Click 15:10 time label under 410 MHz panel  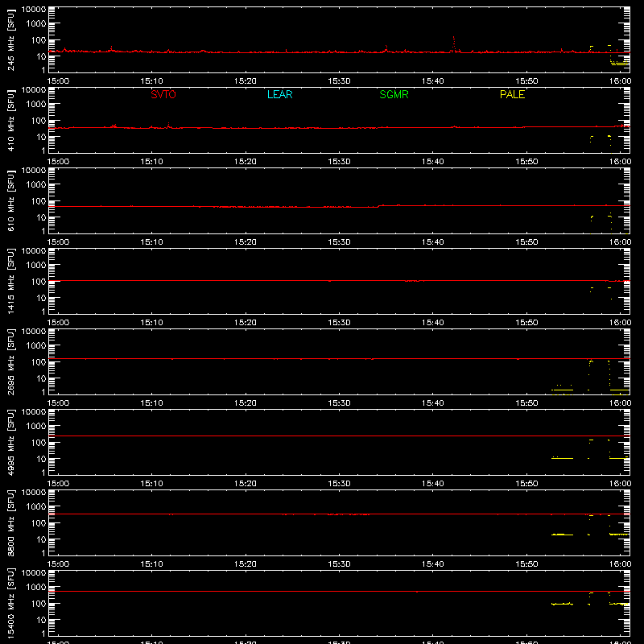pos(151,162)
